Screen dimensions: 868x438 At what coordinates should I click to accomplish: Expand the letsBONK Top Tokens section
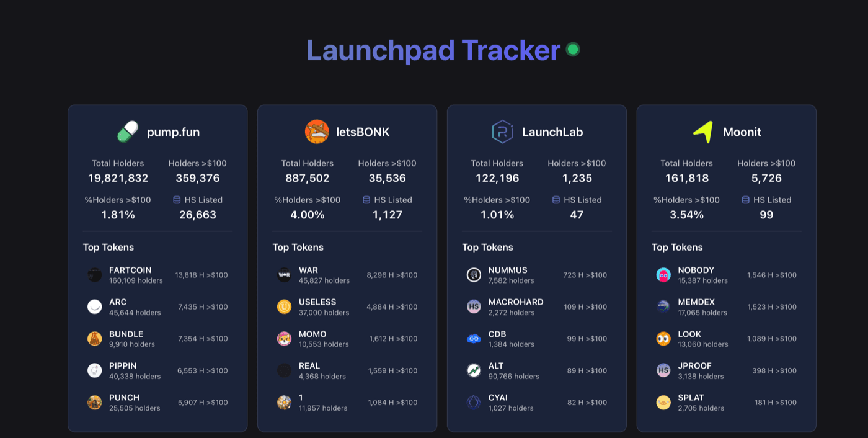[299, 247]
